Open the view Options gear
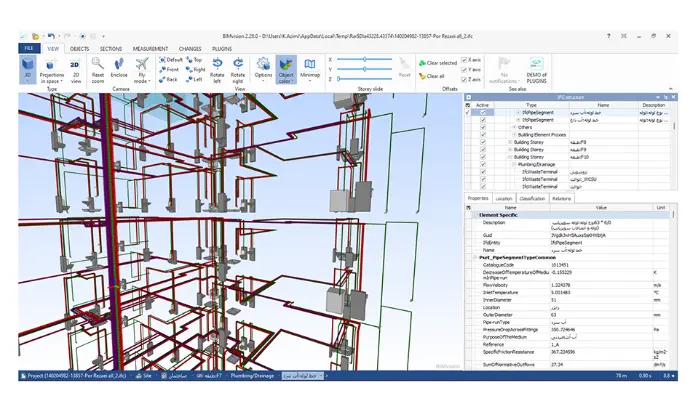The height and width of the screenshot is (409, 690). coord(263,69)
